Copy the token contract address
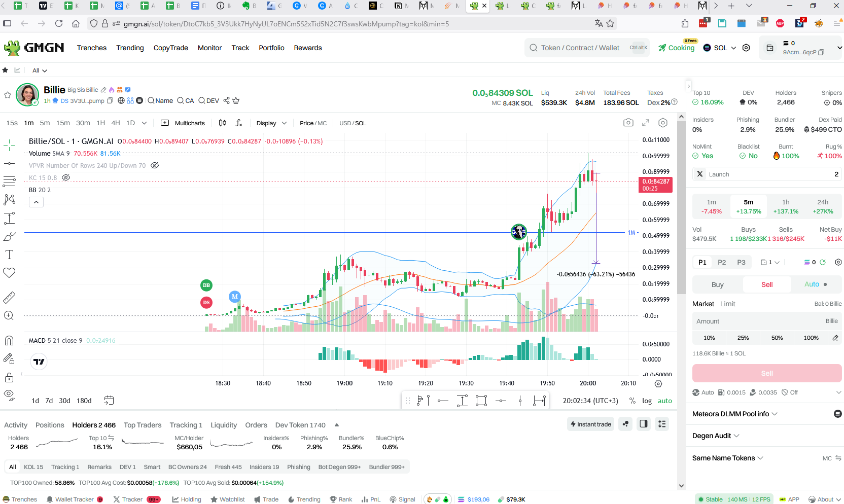This screenshot has width=844, height=504. point(110,100)
